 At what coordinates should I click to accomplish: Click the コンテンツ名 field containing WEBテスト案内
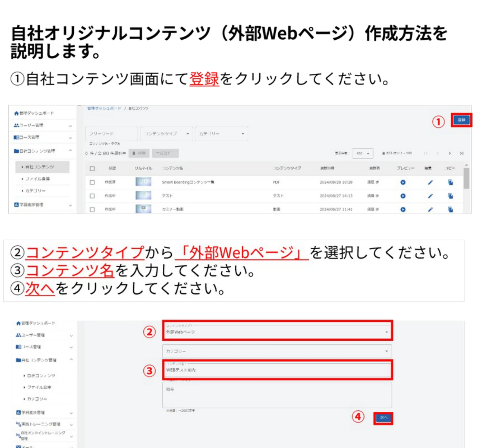pos(277,370)
